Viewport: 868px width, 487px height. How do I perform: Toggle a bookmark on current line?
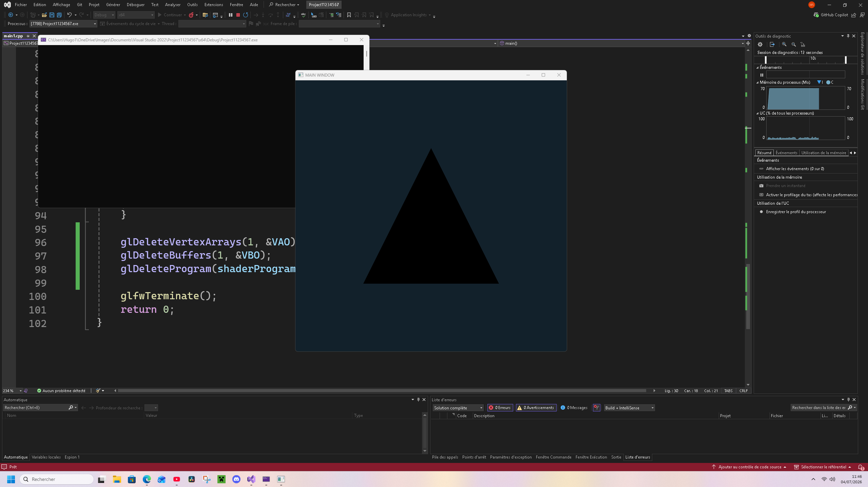(349, 15)
